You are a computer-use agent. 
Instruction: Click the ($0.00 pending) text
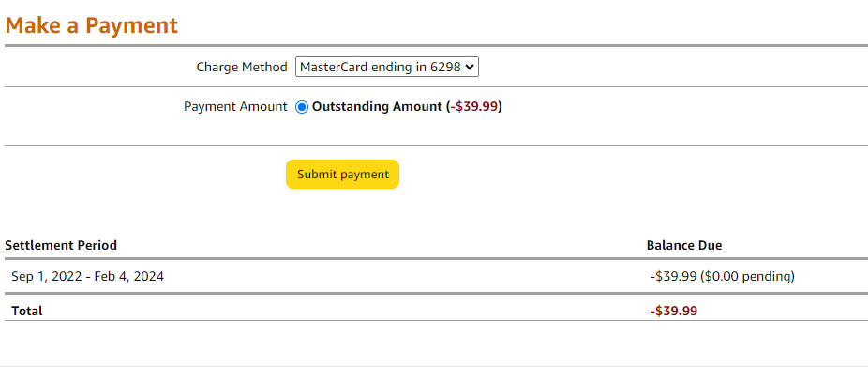pyautogui.click(x=747, y=276)
